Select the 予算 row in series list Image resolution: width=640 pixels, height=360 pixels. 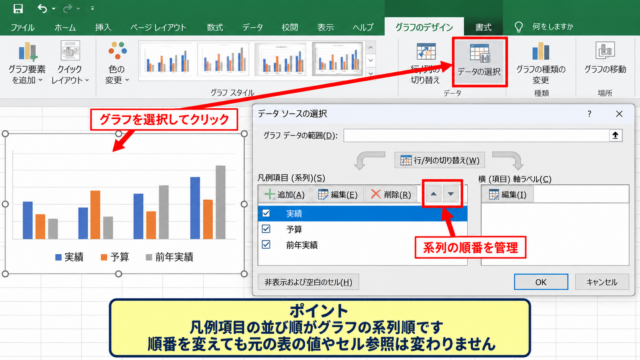(x=363, y=229)
